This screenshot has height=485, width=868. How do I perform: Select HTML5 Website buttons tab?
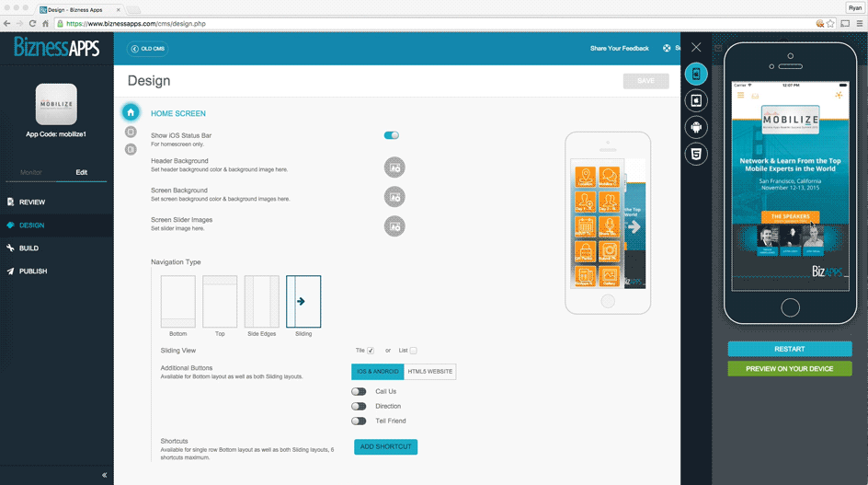click(430, 372)
